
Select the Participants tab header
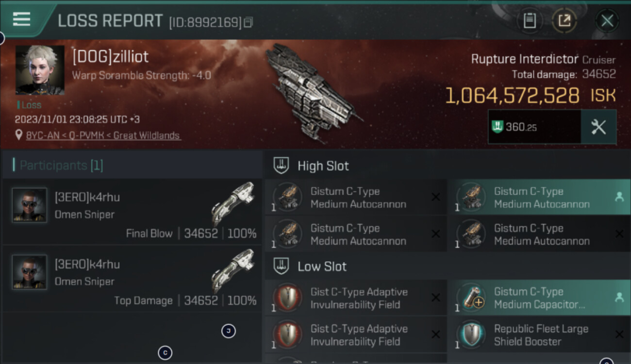pyautogui.click(x=61, y=165)
